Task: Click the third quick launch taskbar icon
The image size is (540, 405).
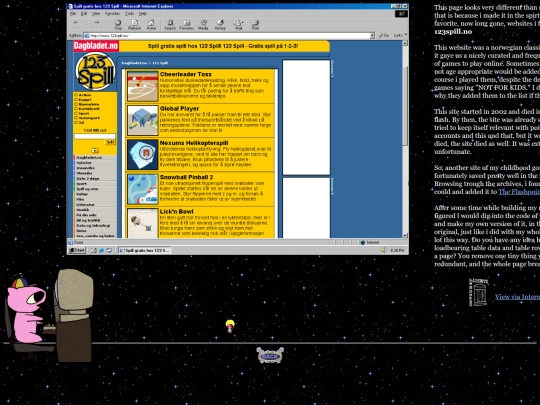Action: pyautogui.click(x=109, y=250)
